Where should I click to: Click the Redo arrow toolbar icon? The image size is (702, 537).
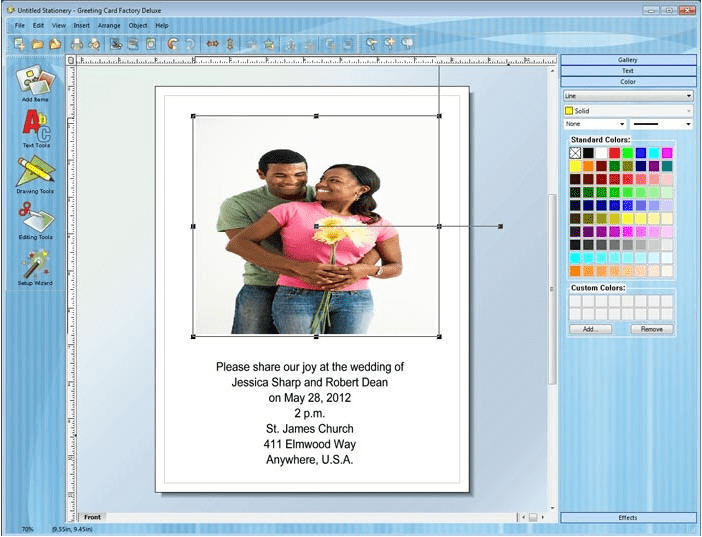pos(190,44)
